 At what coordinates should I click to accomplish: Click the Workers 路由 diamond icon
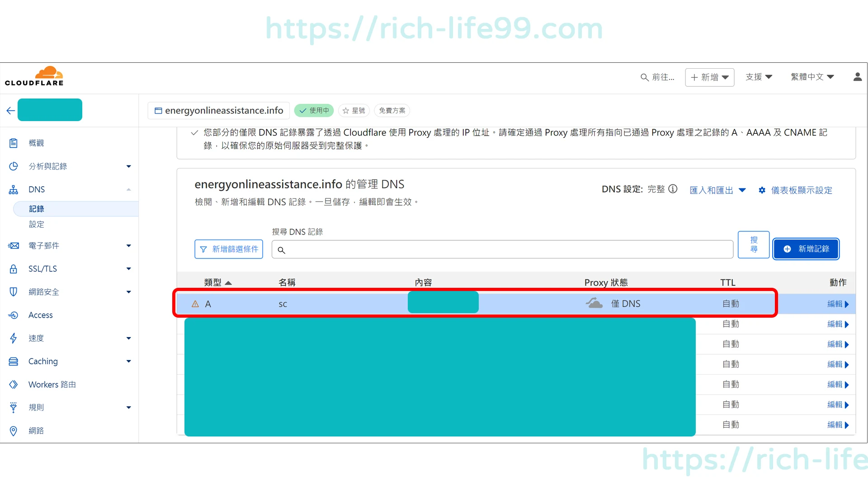click(14, 385)
